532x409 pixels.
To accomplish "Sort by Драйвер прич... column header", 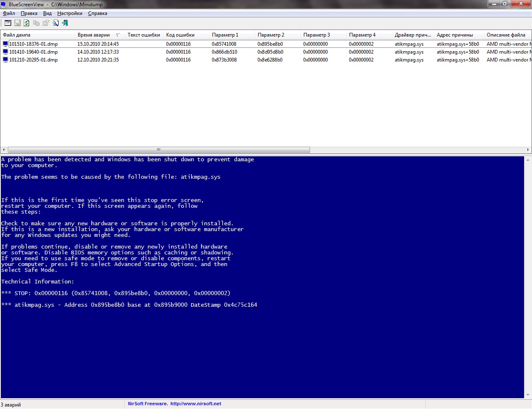I will pyautogui.click(x=412, y=35).
